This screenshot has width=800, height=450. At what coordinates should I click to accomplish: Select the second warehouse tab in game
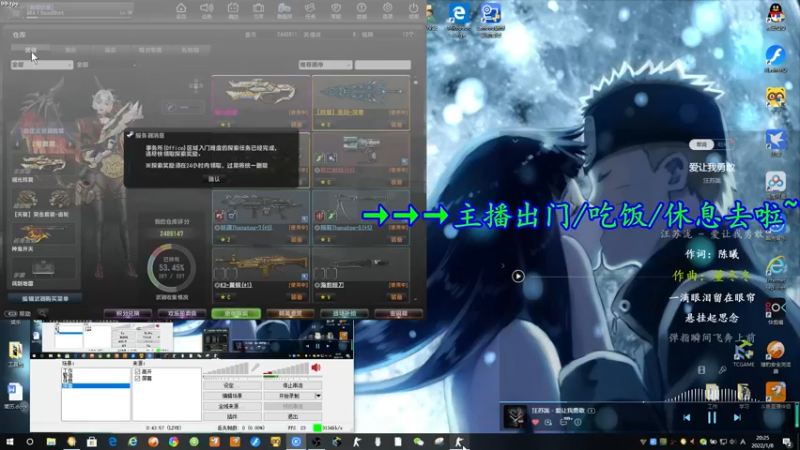coord(70,49)
